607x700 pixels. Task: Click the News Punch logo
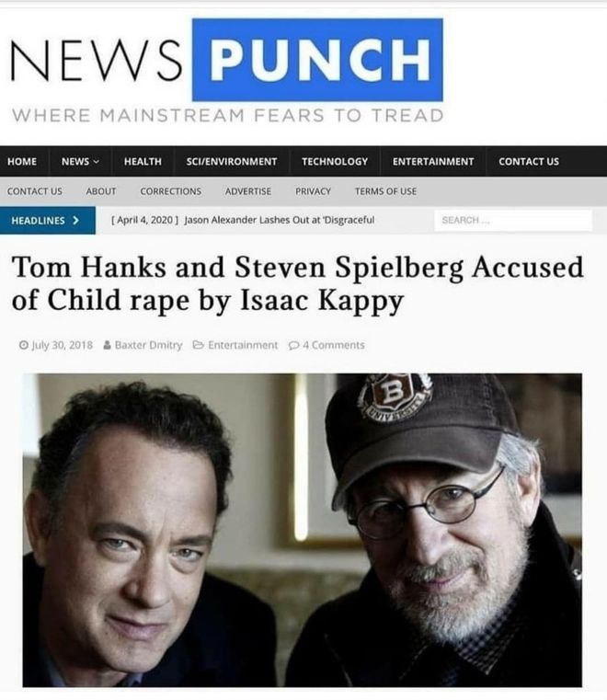pyautogui.click(x=227, y=71)
